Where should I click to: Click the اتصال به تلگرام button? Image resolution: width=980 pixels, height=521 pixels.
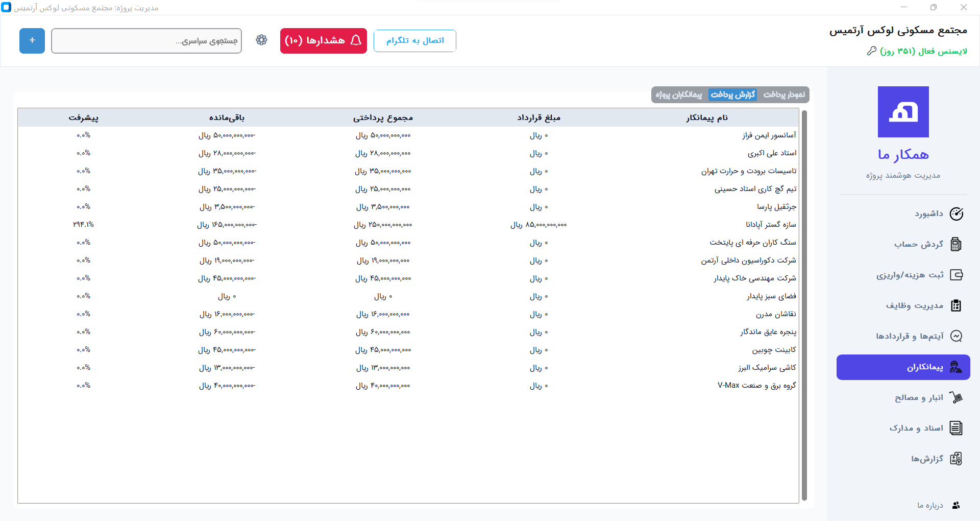pyautogui.click(x=414, y=40)
